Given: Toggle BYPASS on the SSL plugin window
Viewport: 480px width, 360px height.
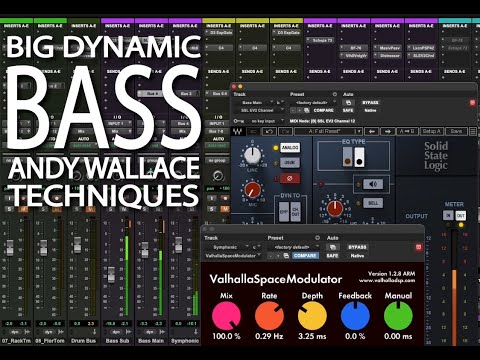Looking at the screenshot, I should coord(370,103).
